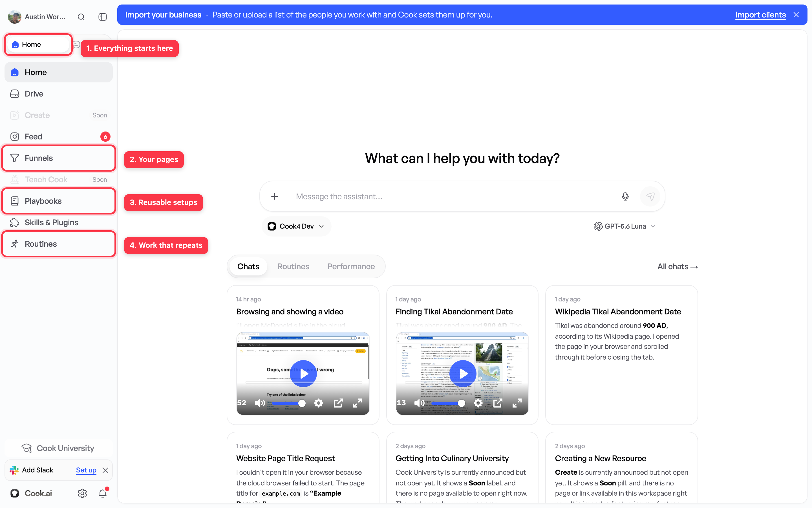The width and height of the screenshot is (812, 508).
Task: Open the Creating a New Resource chat
Action: click(600, 459)
